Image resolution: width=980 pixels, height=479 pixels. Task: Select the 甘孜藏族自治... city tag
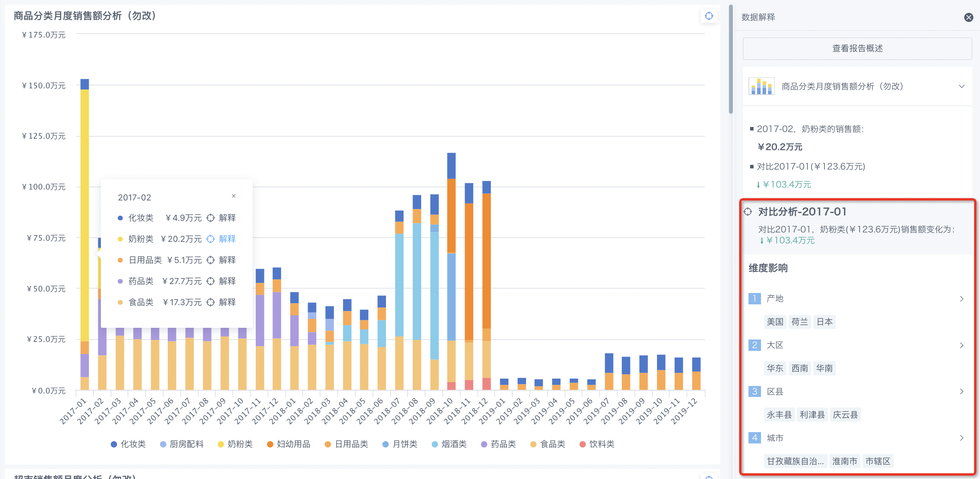pos(795,461)
